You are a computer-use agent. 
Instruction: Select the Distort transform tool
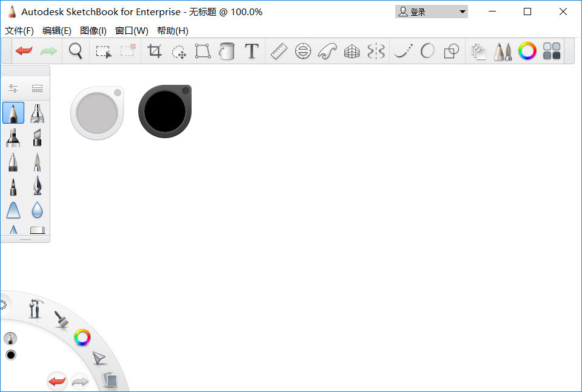(x=203, y=51)
